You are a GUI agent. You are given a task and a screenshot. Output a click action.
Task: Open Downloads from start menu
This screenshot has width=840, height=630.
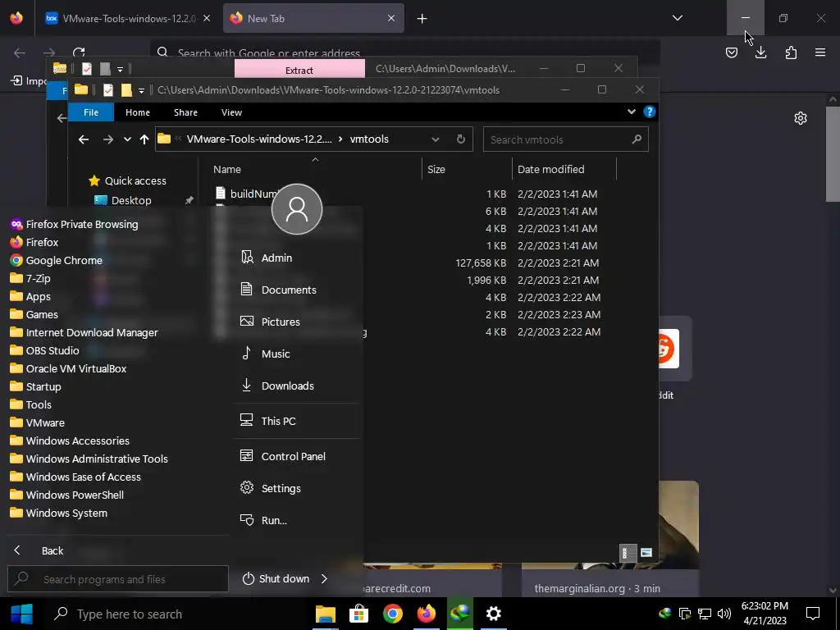(277, 386)
